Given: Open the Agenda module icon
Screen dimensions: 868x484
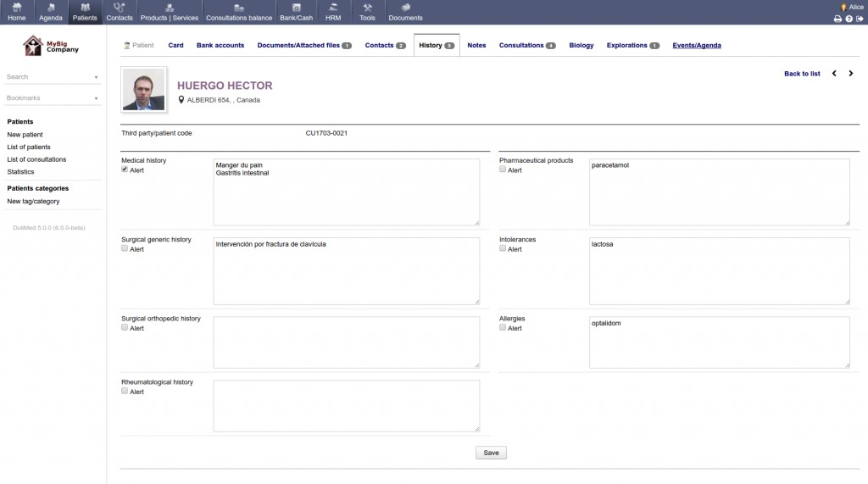Looking at the screenshot, I should [50, 8].
